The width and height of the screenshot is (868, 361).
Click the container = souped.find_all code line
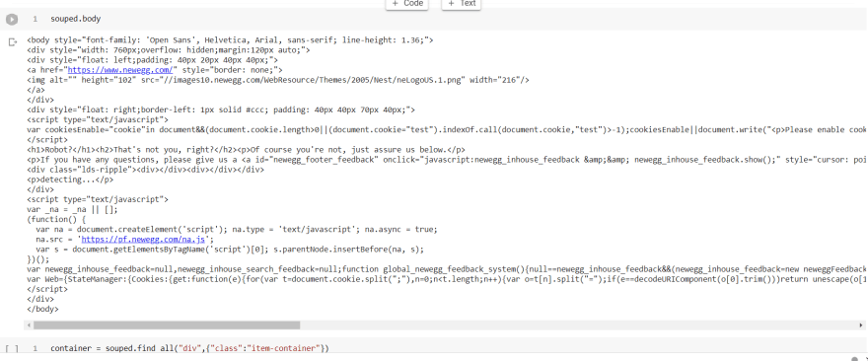pyautogui.click(x=189, y=349)
